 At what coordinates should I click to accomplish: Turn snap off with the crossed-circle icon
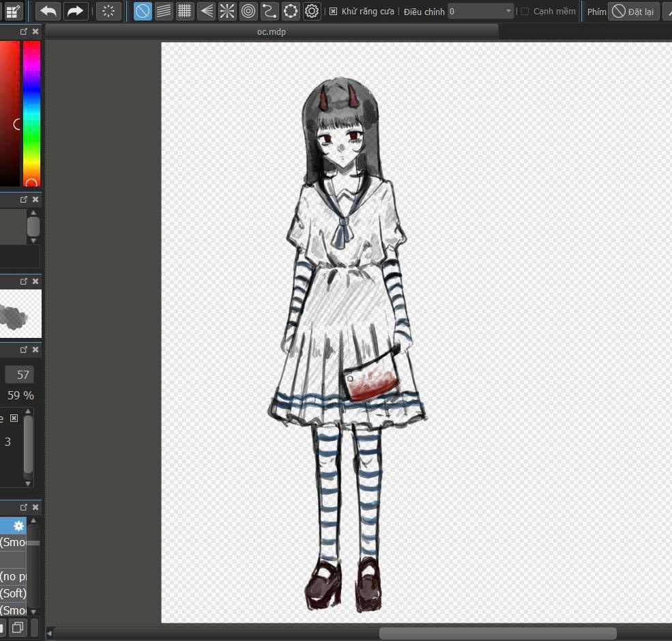click(x=143, y=11)
